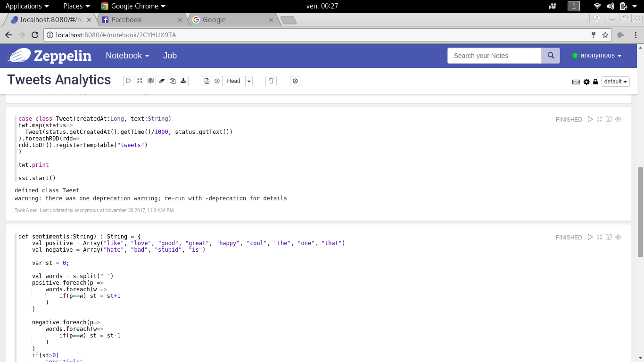Click the Tweets Analytics note title
Image resolution: width=644 pixels, height=362 pixels.
tap(59, 80)
